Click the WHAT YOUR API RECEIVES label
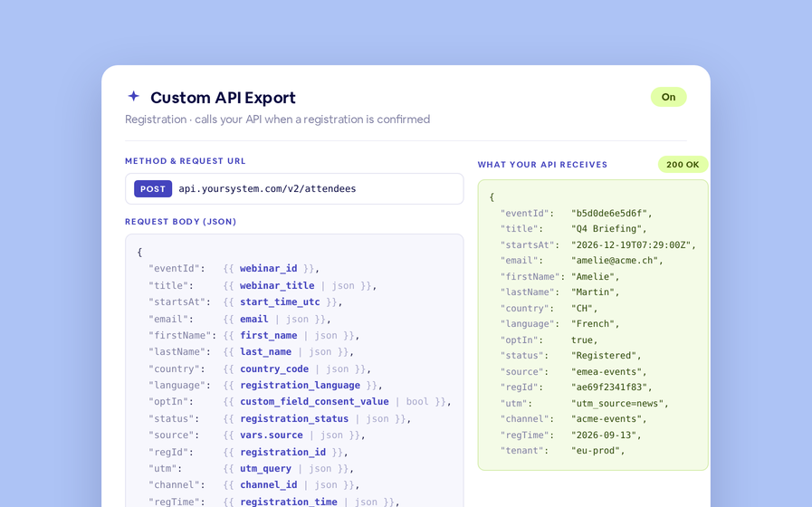Screen dimensions: 812x507 [542, 165]
